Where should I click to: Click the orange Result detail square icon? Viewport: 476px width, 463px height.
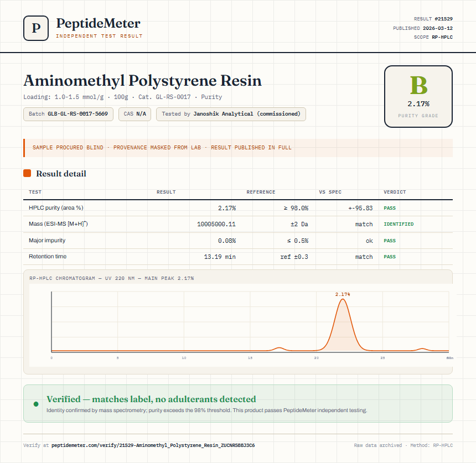(27, 173)
